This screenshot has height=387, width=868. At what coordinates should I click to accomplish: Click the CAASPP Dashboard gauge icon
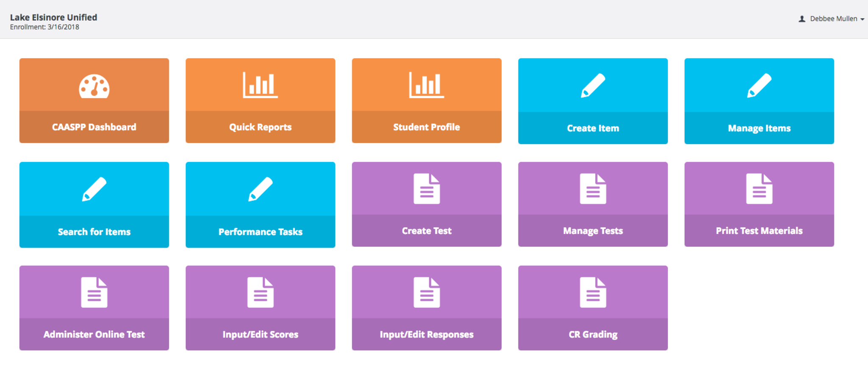coord(94,86)
